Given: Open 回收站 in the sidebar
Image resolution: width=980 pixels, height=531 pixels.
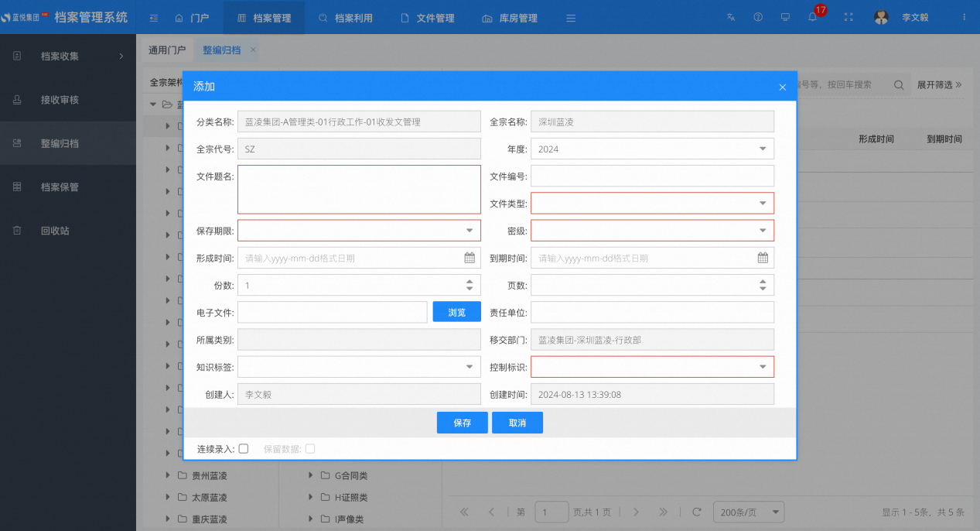Looking at the screenshot, I should click(x=68, y=230).
